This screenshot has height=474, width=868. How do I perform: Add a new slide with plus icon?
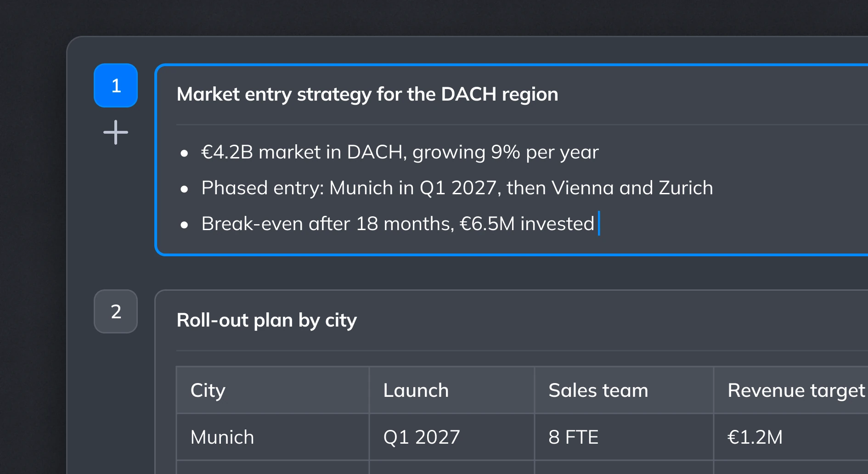(x=116, y=132)
